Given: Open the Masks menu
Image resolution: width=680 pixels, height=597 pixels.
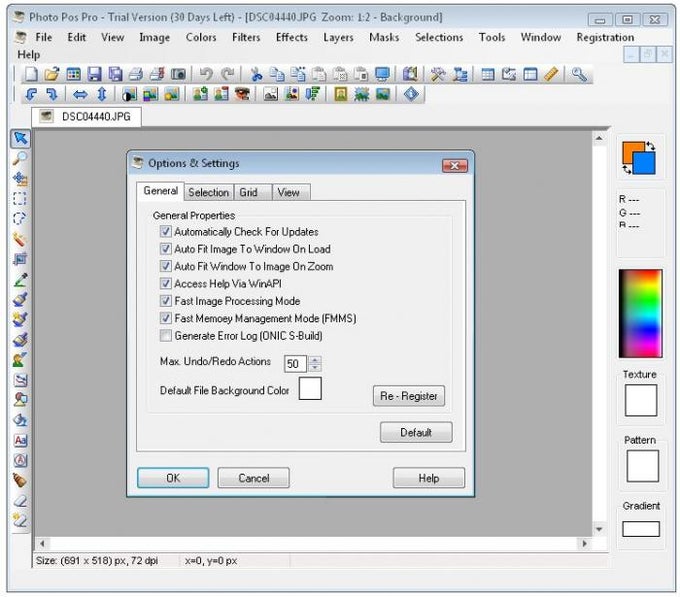Looking at the screenshot, I should point(384,37).
